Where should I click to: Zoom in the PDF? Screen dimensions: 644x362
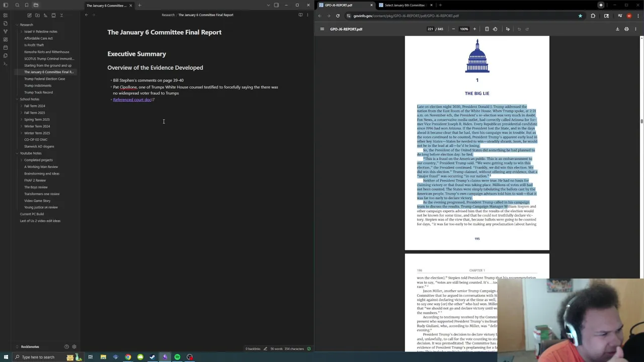click(474, 29)
